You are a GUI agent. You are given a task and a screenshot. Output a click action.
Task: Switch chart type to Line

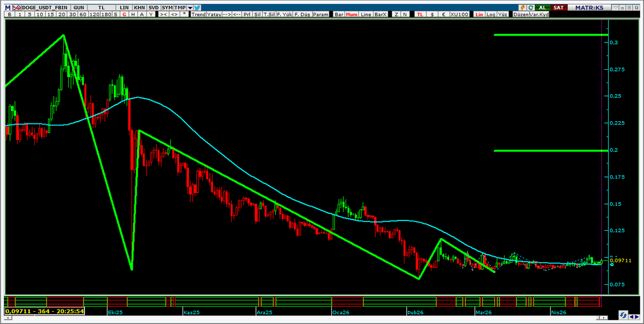coord(366,14)
